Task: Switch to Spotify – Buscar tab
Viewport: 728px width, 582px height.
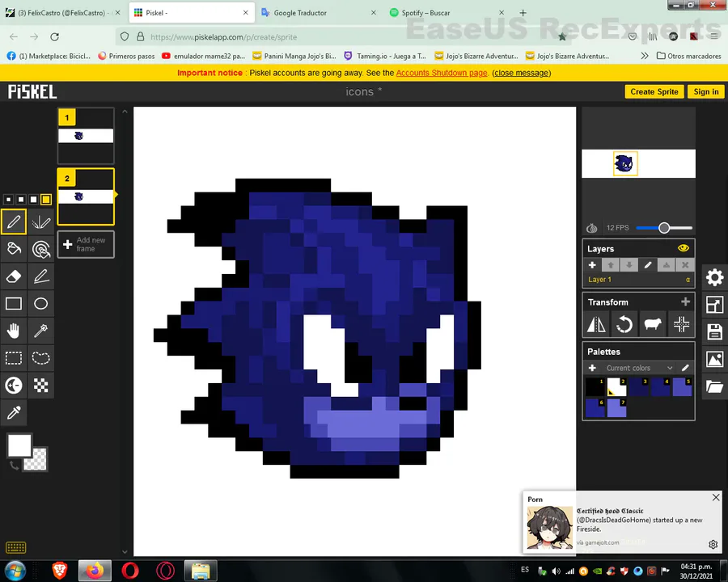Action: click(x=447, y=13)
